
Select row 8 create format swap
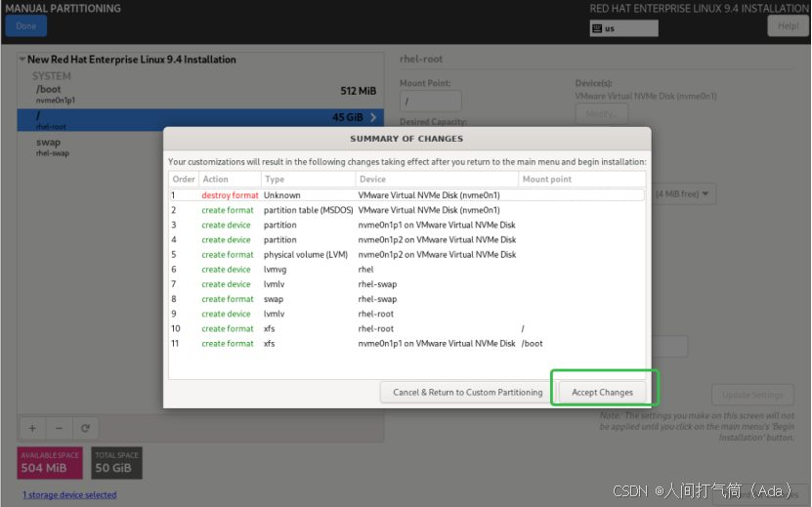click(407, 299)
